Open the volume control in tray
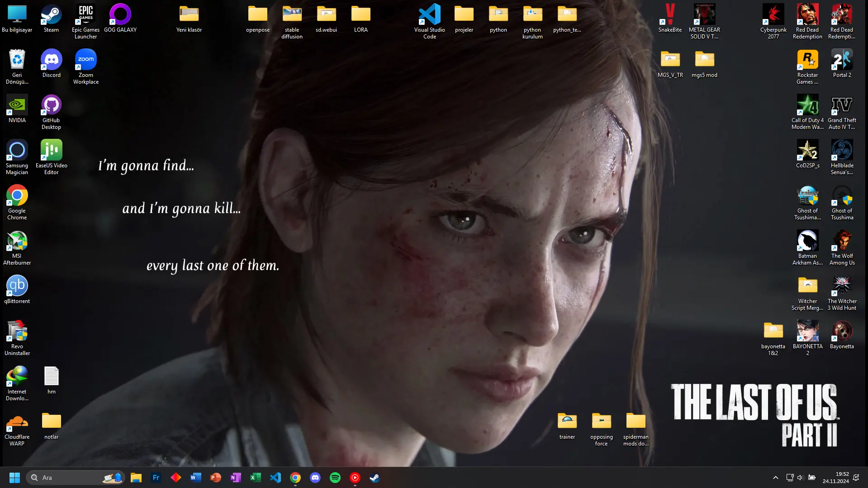 tap(800, 478)
